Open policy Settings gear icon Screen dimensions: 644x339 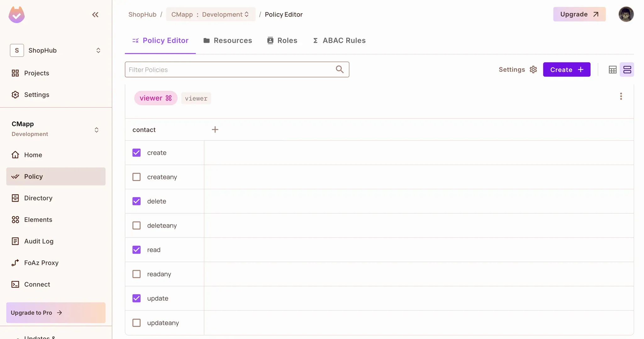coord(533,70)
